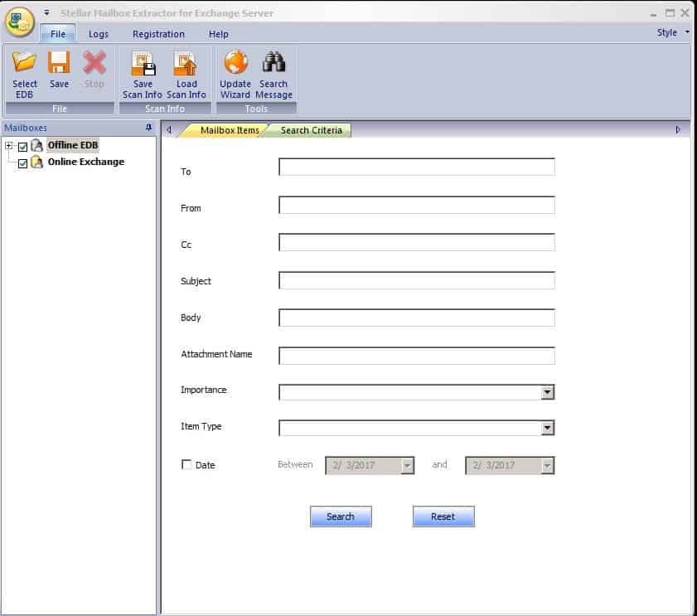This screenshot has height=616, width=697.
Task: Maximize the application window
Action: (x=670, y=13)
